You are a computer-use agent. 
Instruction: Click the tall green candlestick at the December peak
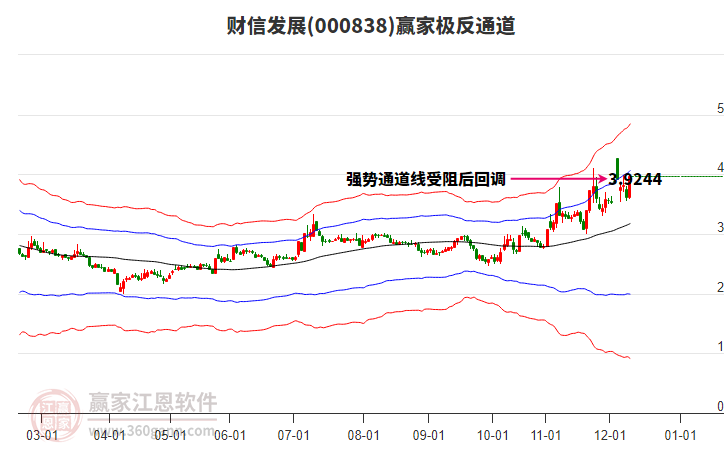(x=617, y=169)
